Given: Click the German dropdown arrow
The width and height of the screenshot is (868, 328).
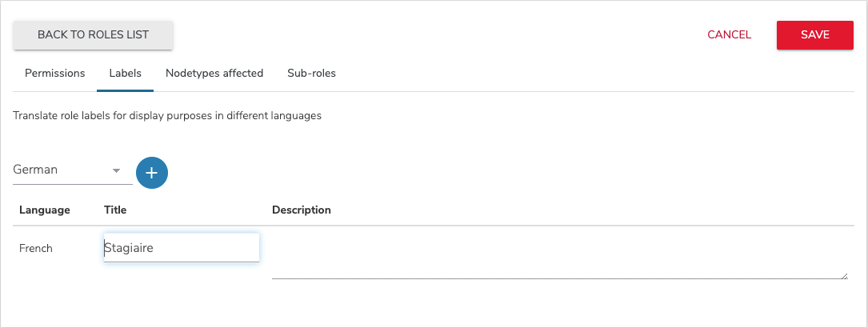Looking at the screenshot, I should coord(116,170).
